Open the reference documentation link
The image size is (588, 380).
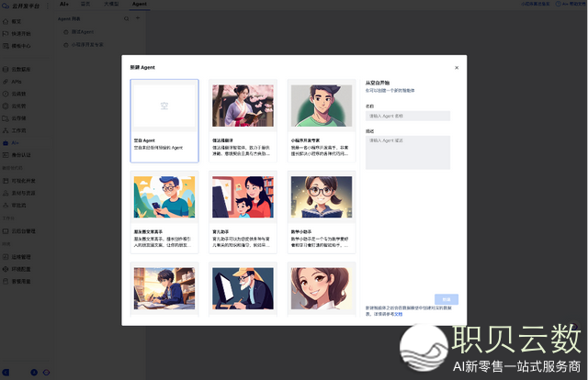click(394, 313)
